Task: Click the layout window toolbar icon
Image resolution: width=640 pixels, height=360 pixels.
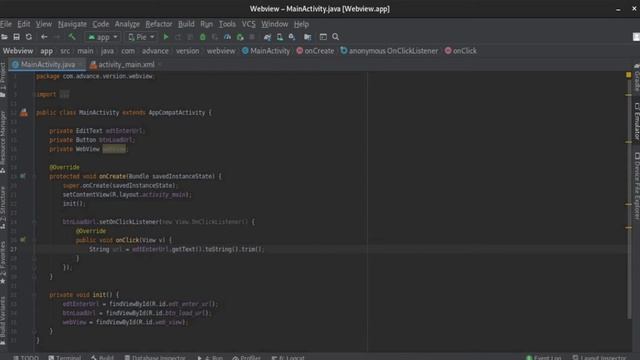Action: point(323,37)
